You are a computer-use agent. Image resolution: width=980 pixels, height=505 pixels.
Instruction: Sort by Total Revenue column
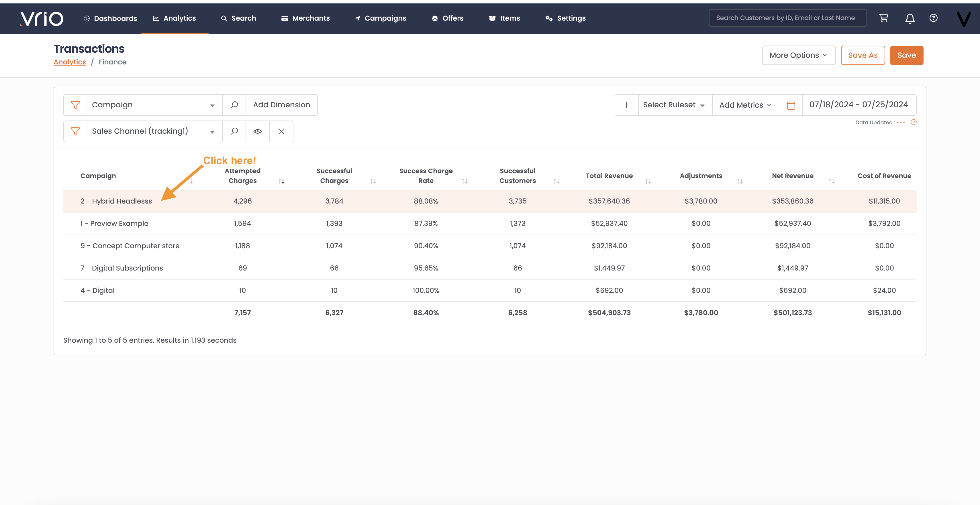click(648, 181)
